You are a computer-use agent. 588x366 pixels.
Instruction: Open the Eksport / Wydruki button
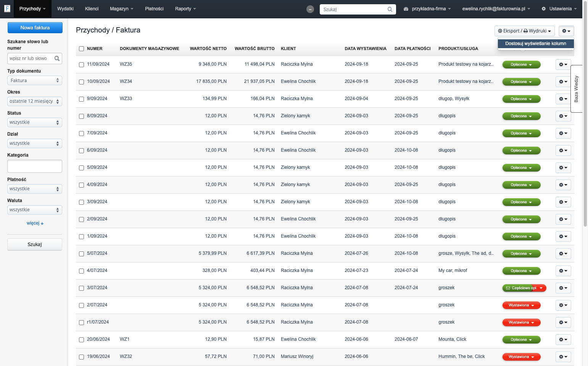pos(524,31)
